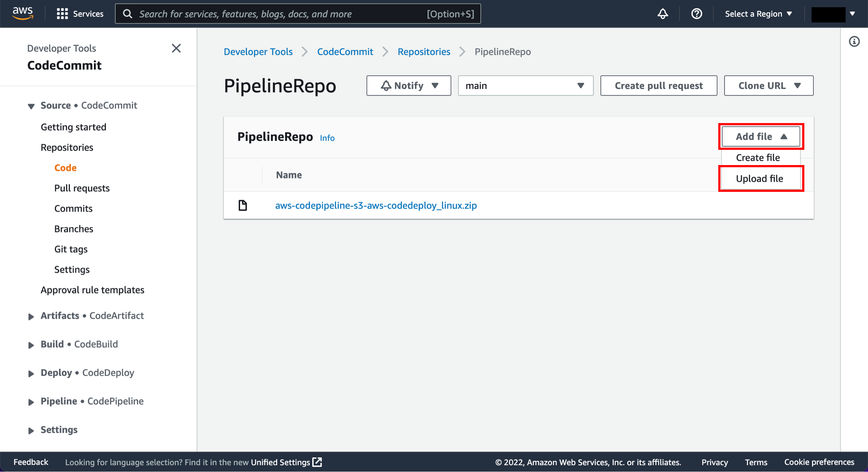
Task: Expand the Pipeline CodePipeline section
Action: 31,402
